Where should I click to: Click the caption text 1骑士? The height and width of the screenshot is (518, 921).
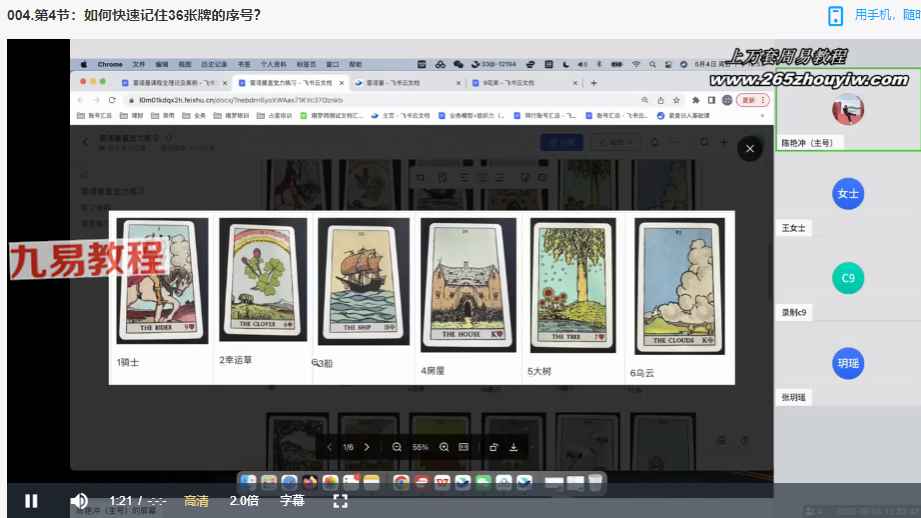pyautogui.click(x=127, y=362)
